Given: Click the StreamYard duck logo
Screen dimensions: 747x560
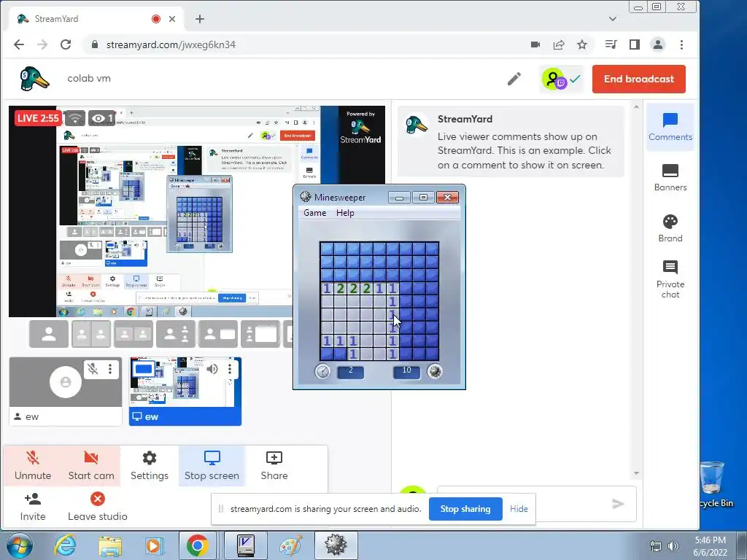Looking at the screenshot, I should point(34,79).
